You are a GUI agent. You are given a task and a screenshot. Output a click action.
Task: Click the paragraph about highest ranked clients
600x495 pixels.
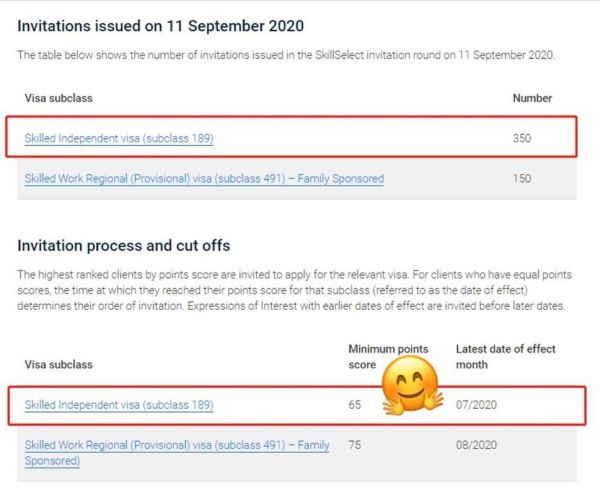click(x=290, y=292)
